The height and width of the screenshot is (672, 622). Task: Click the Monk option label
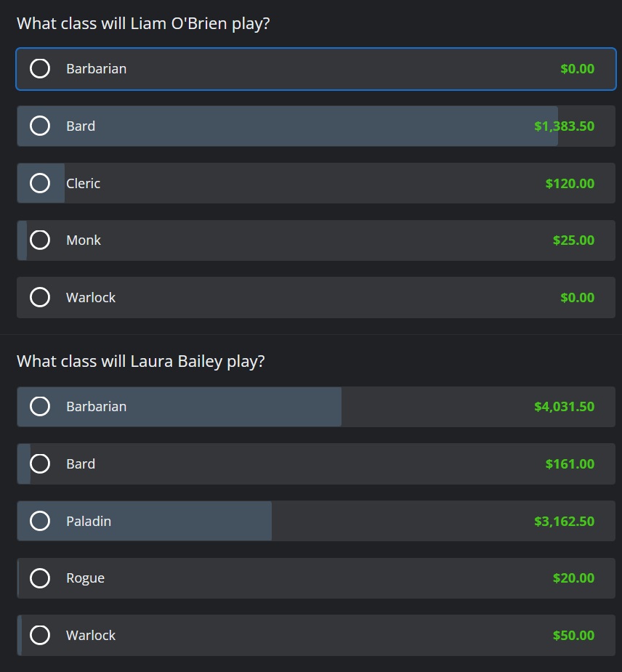click(84, 240)
